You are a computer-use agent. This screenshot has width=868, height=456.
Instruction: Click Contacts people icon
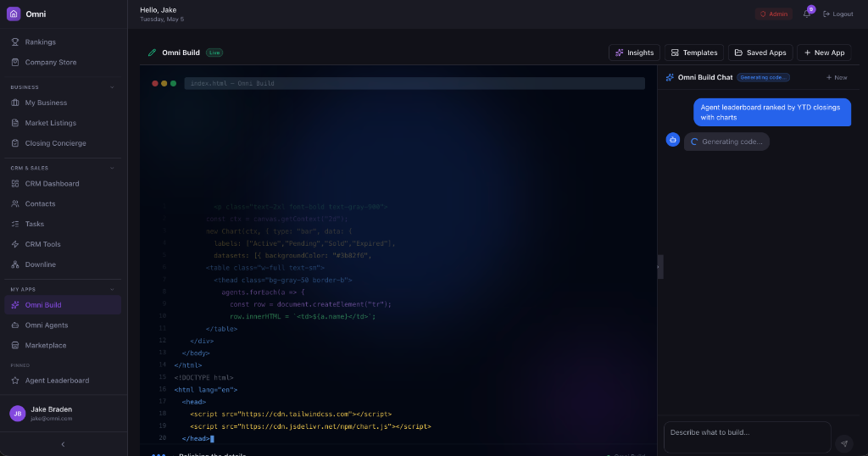coord(15,203)
